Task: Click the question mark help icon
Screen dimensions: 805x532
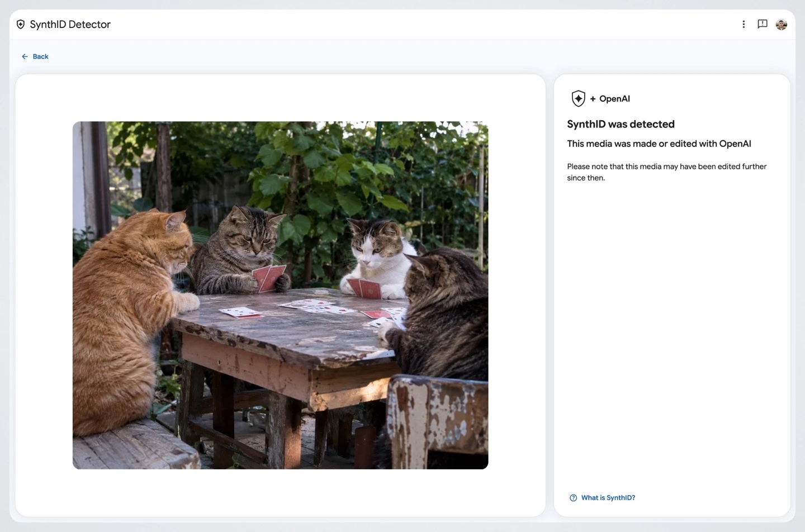Action: coord(573,498)
